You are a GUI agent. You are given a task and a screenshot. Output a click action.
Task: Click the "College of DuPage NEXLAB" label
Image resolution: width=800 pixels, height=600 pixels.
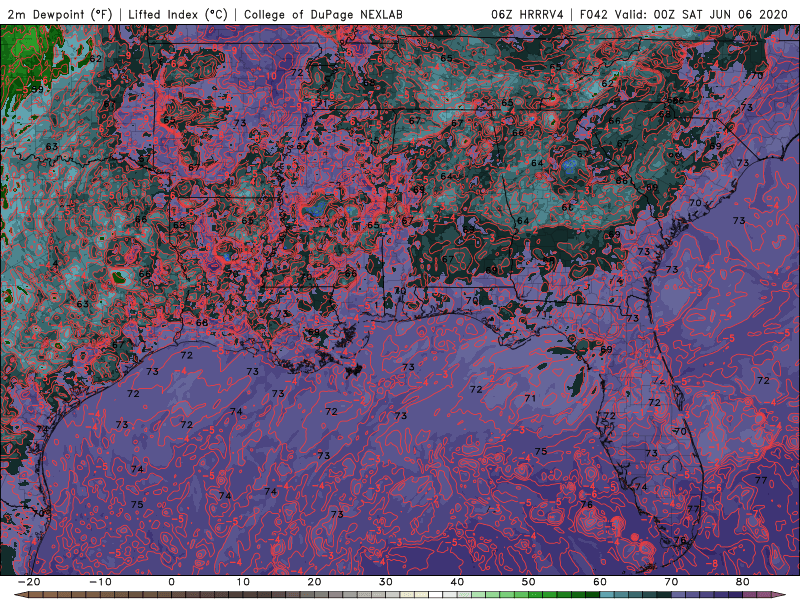(323, 14)
